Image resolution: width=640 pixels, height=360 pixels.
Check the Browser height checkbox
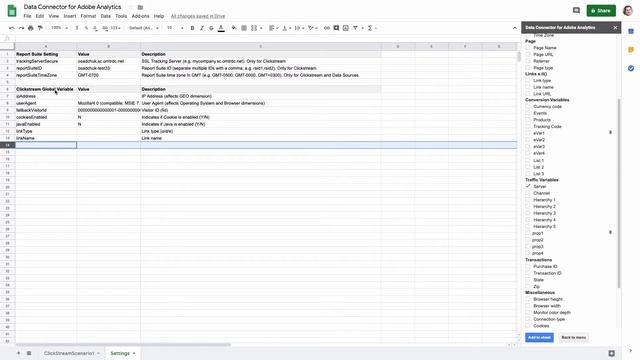click(528, 299)
